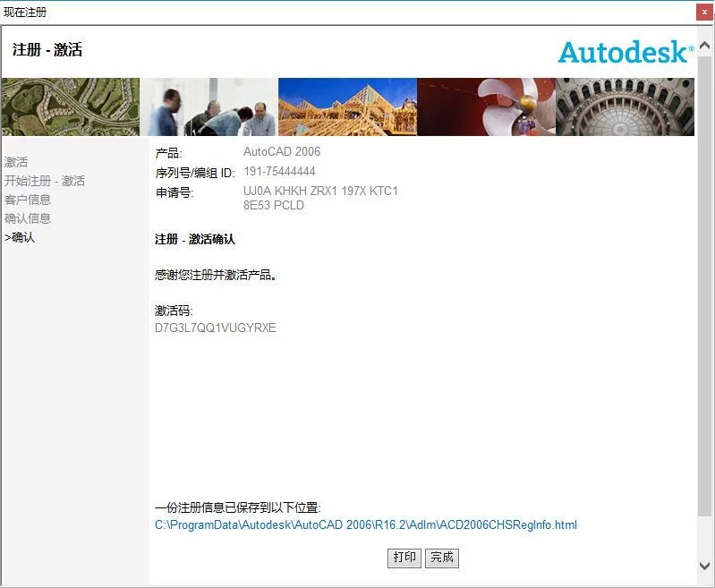Click the office people banner image
The height and width of the screenshot is (588, 715).
pos(209,107)
